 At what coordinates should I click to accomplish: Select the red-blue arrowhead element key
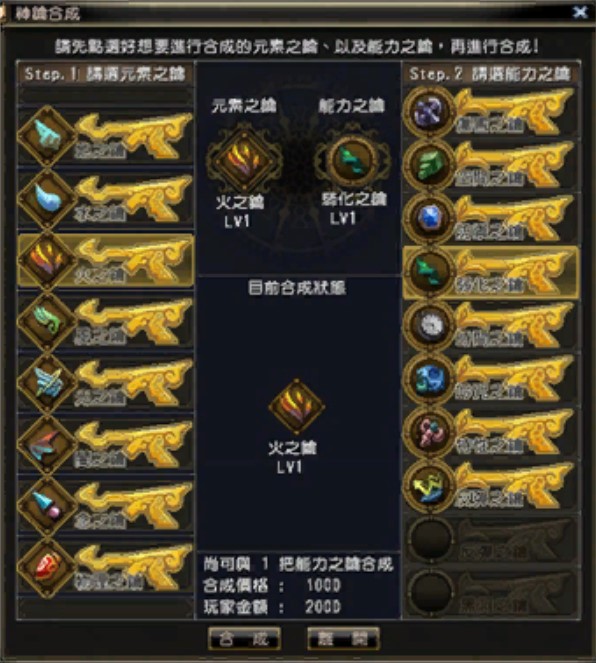[x=106, y=444]
